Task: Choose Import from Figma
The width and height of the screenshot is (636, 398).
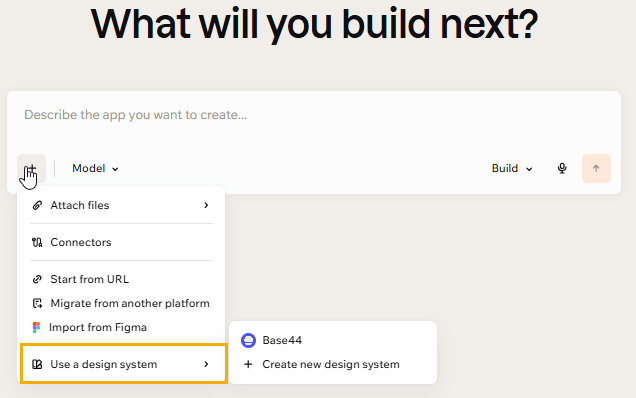Action: pyautogui.click(x=121, y=327)
